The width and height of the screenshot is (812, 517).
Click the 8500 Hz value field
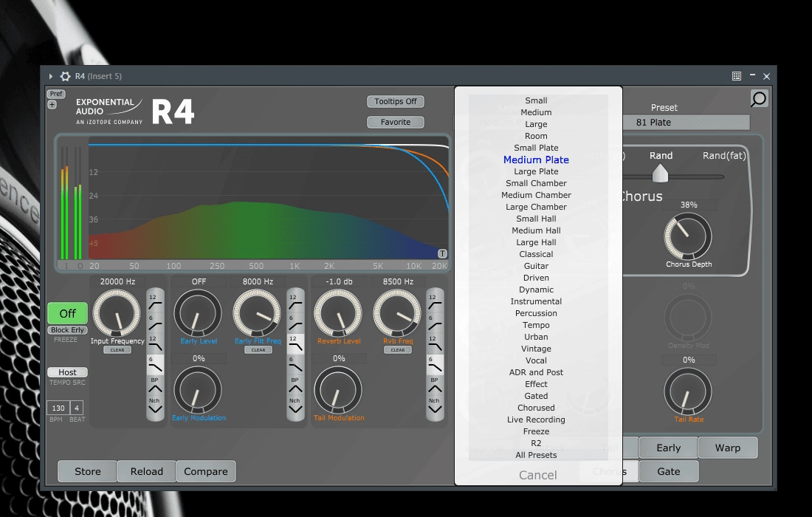398,281
